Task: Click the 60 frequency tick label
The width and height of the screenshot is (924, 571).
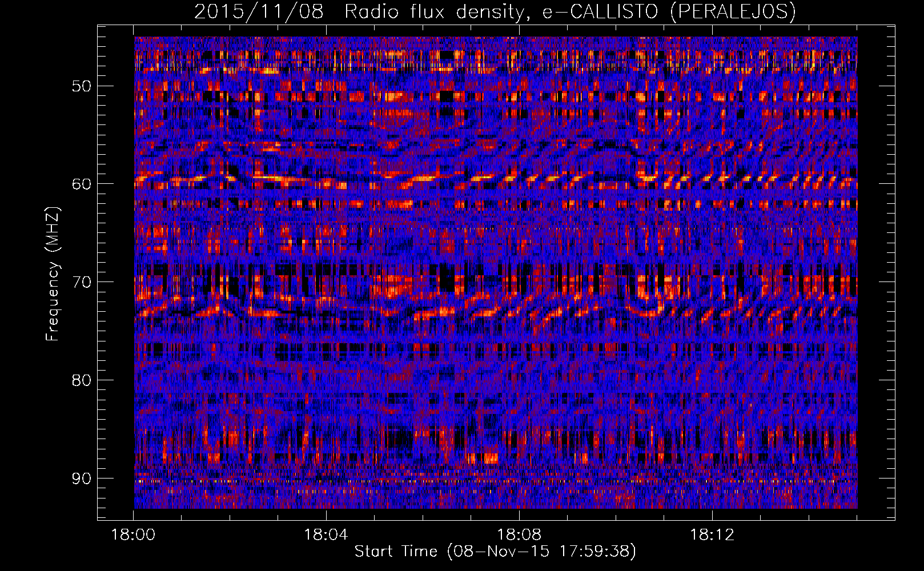Action: point(81,184)
